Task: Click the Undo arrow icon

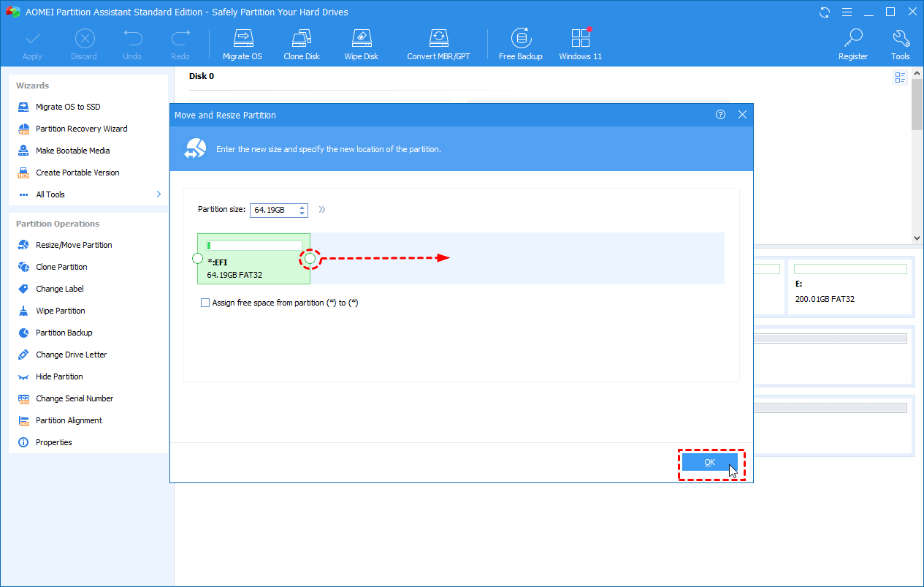Action: click(132, 38)
